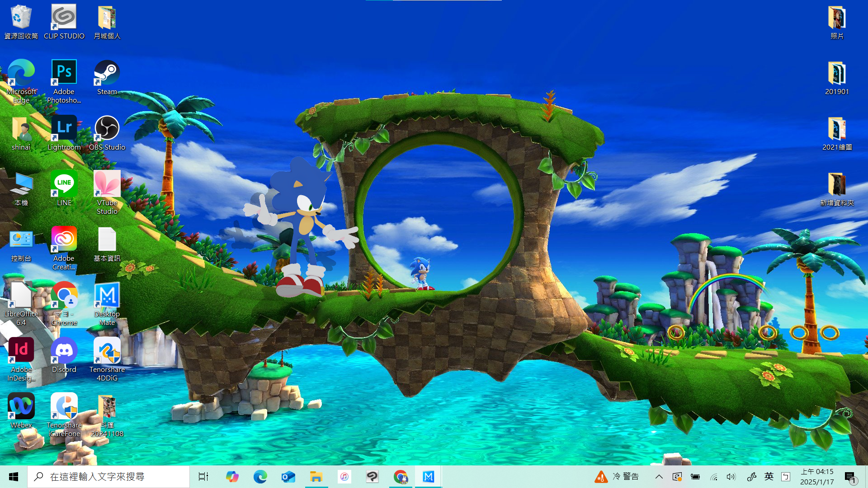The width and height of the screenshot is (868, 488).
Task: Select the 本機 (This PC) icon
Action: tap(21, 189)
